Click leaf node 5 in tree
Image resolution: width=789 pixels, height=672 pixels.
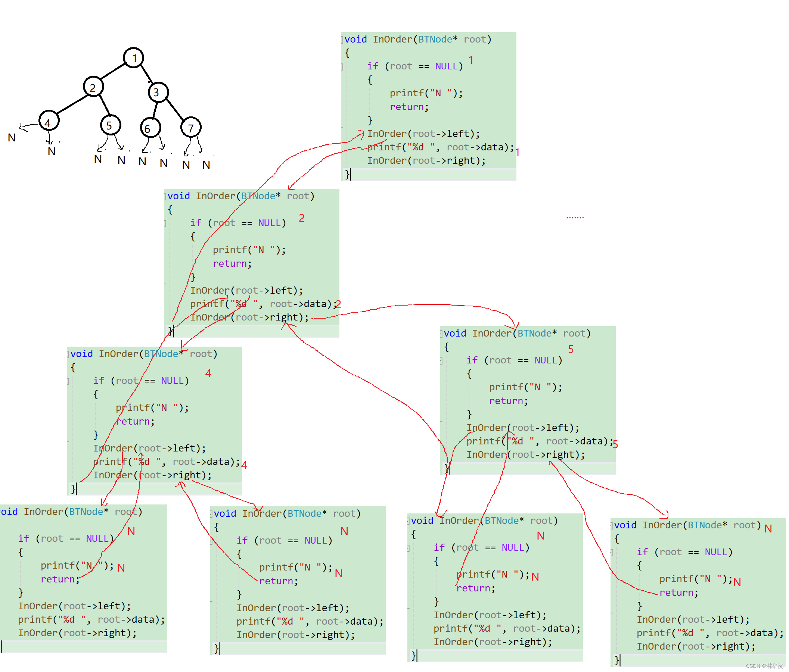[x=110, y=125]
